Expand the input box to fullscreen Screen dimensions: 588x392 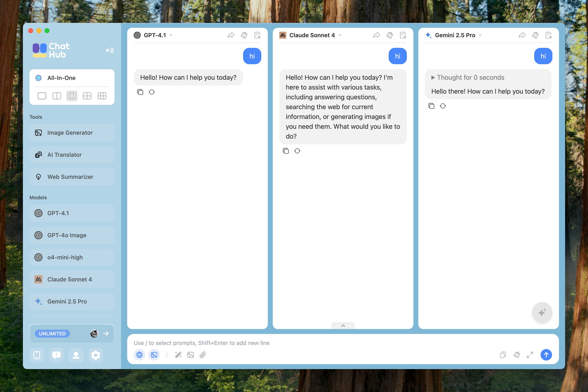pos(530,355)
